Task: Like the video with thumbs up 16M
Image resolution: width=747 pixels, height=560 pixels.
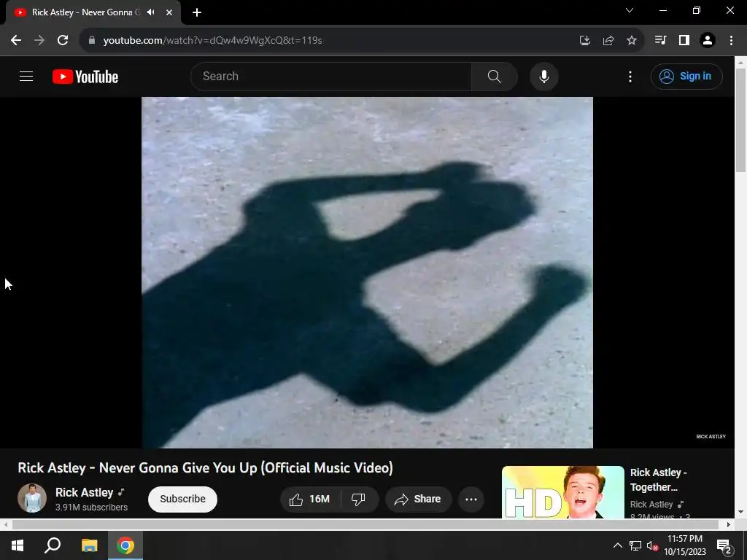Action: [310, 499]
